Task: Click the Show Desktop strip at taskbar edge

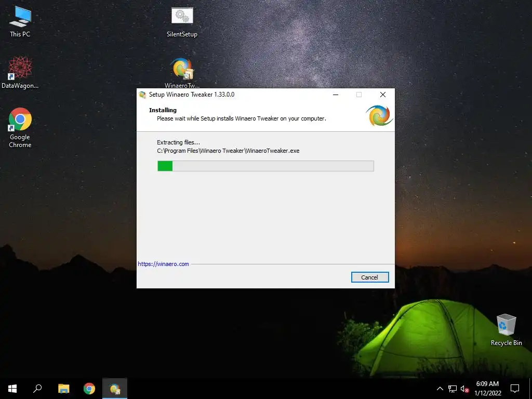Action: pyautogui.click(x=530, y=389)
